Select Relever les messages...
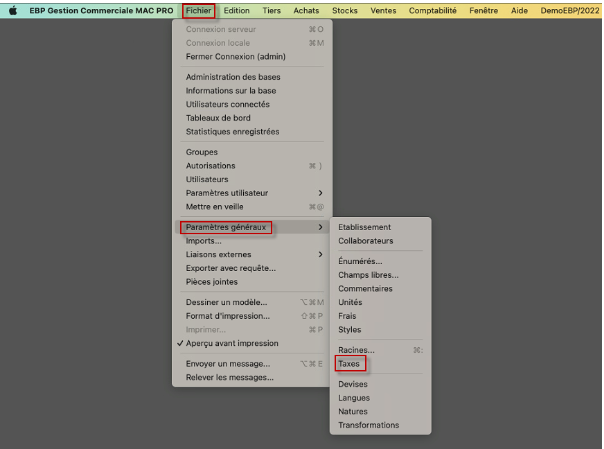 coord(252,377)
